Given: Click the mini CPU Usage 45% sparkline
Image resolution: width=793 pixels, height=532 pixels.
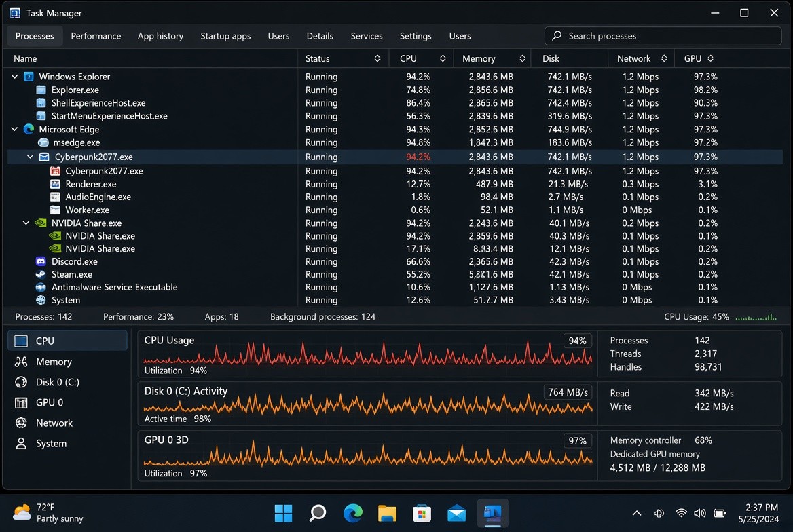Looking at the screenshot, I should pyautogui.click(x=756, y=317).
